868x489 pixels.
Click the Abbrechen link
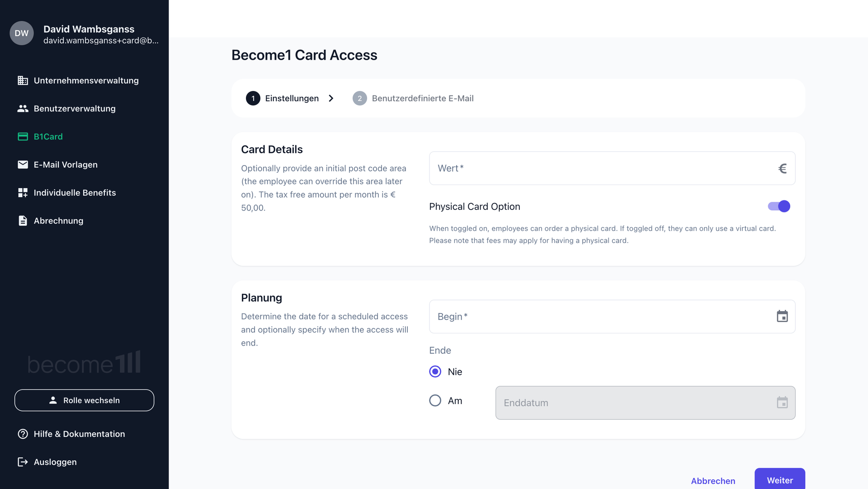click(713, 480)
